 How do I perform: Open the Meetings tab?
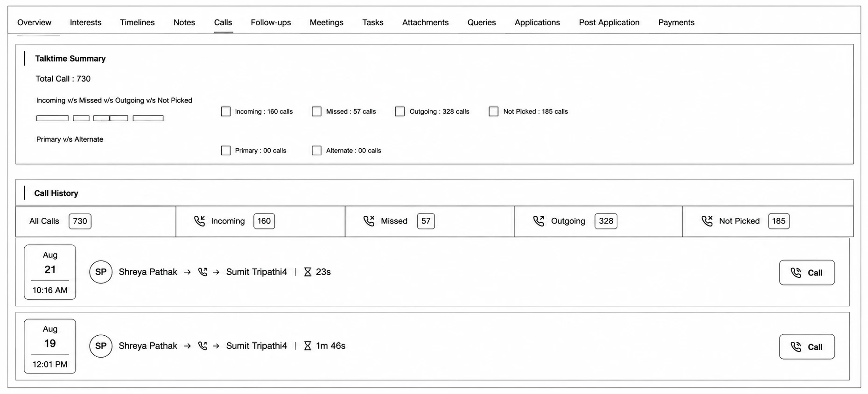pyautogui.click(x=327, y=22)
